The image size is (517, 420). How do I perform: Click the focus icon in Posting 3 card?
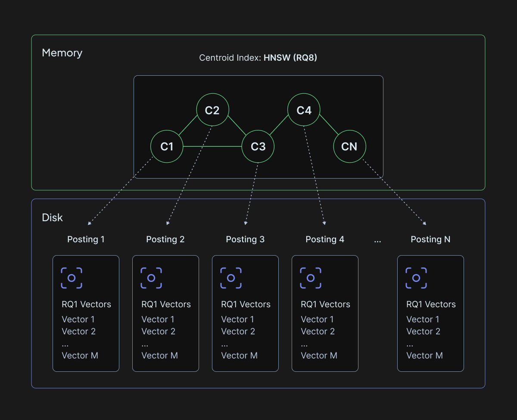[x=231, y=278]
